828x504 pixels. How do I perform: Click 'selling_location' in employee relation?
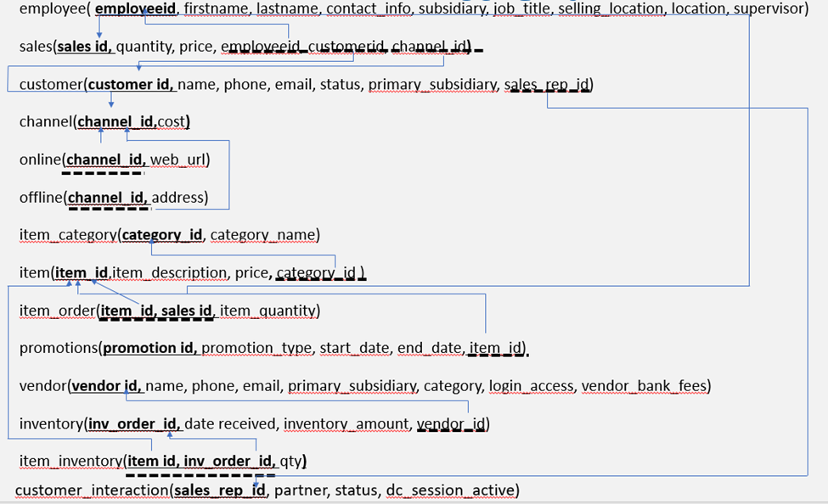612,9
